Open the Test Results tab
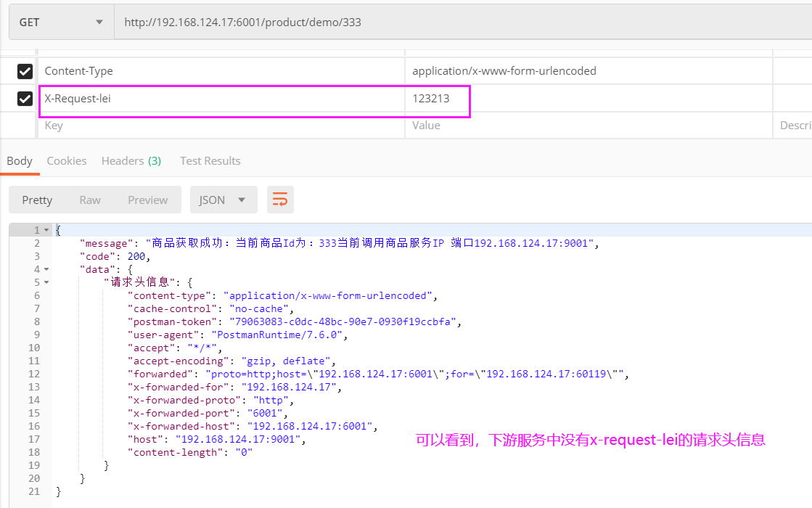Viewport: 812px width, 508px height. click(210, 160)
